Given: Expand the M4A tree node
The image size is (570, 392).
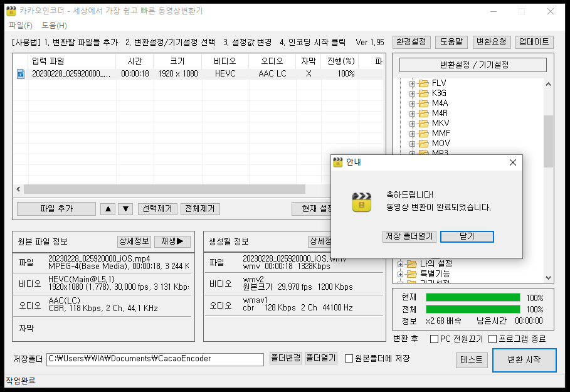Looking at the screenshot, I should (x=412, y=103).
